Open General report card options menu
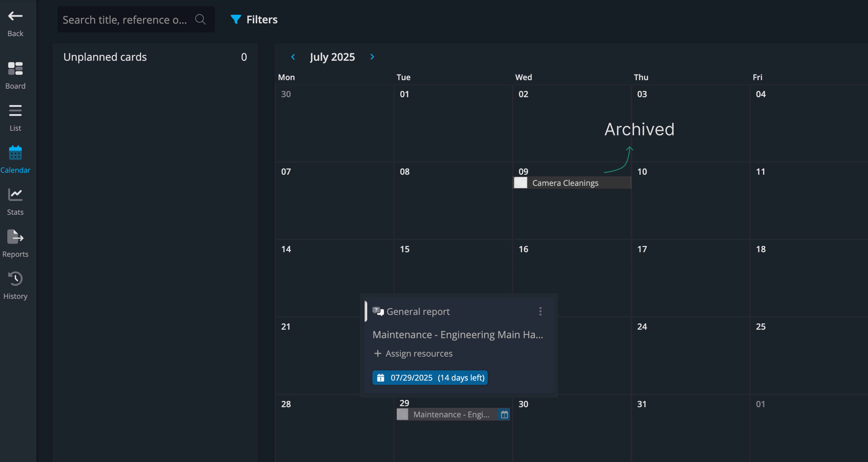Image resolution: width=868 pixels, height=462 pixels. (x=540, y=311)
